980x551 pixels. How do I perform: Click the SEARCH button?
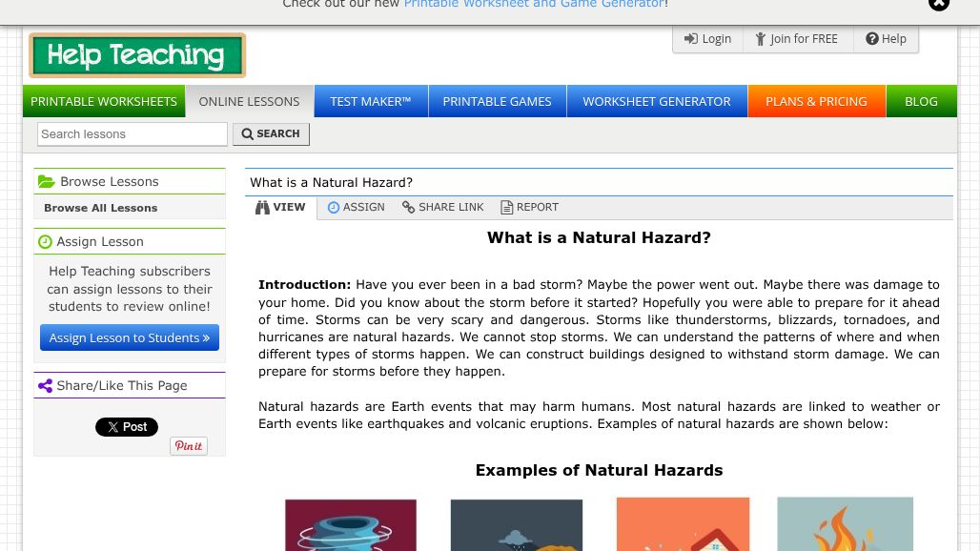coord(271,133)
